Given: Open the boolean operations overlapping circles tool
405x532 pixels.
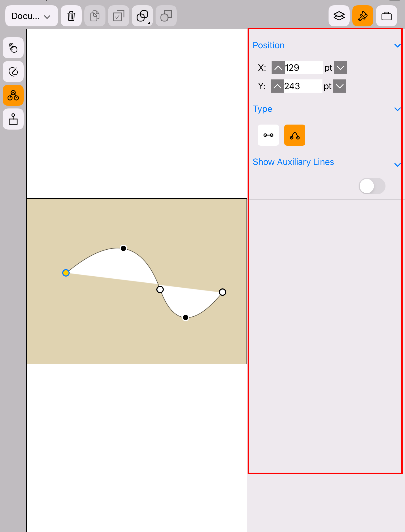Looking at the screenshot, I should [142, 16].
